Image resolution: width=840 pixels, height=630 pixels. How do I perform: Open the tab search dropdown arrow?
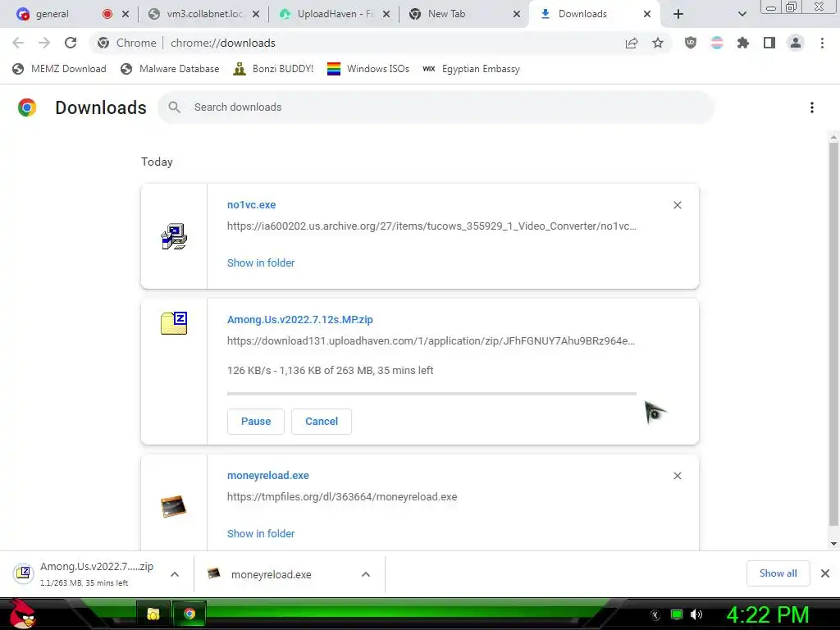(x=742, y=14)
